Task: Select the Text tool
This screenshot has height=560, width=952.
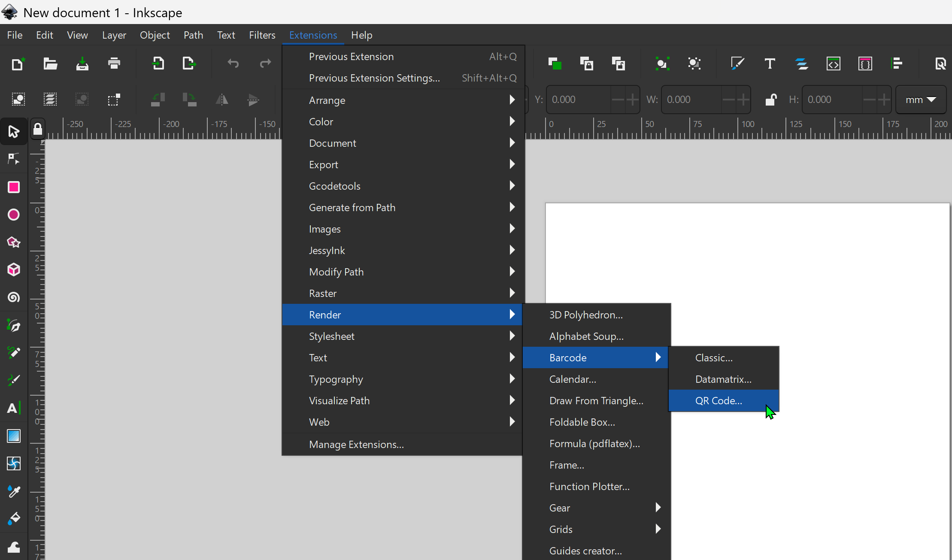Action: tap(14, 408)
